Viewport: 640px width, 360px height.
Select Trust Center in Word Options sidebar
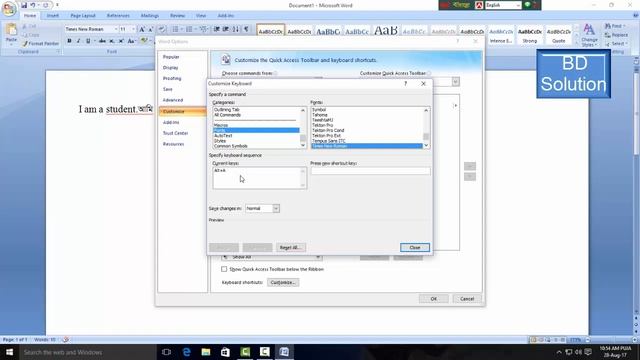(176, 133)
